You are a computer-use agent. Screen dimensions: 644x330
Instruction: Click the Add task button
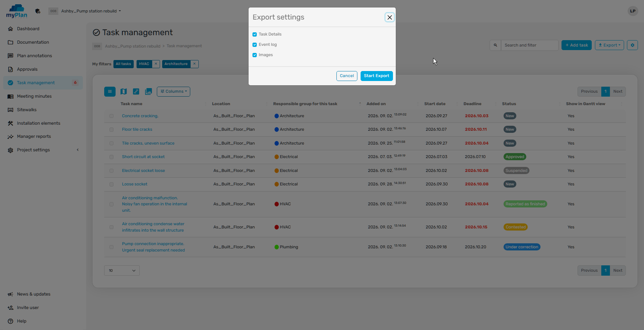click(x=576, y=45)
